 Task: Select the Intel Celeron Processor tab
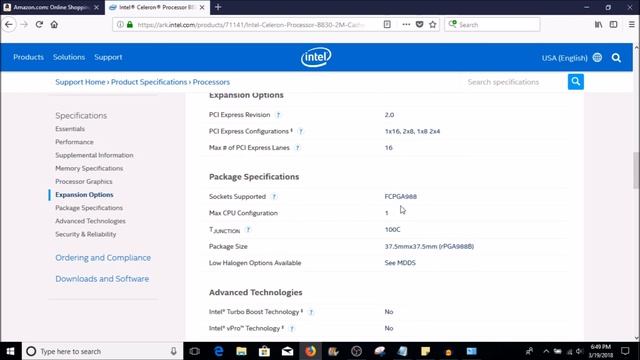(157, 7)
